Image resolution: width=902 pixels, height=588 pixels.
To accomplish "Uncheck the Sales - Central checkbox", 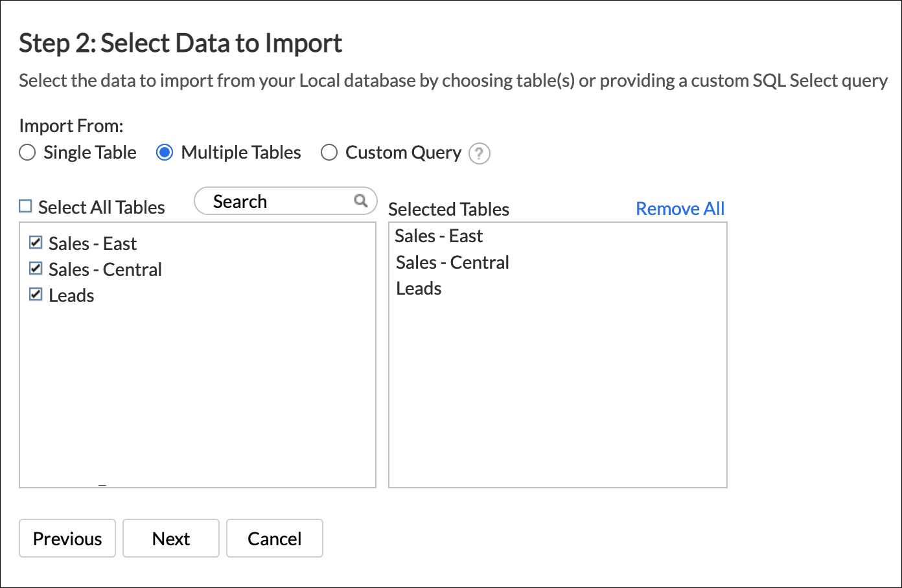I will click(x=36, y=268).
